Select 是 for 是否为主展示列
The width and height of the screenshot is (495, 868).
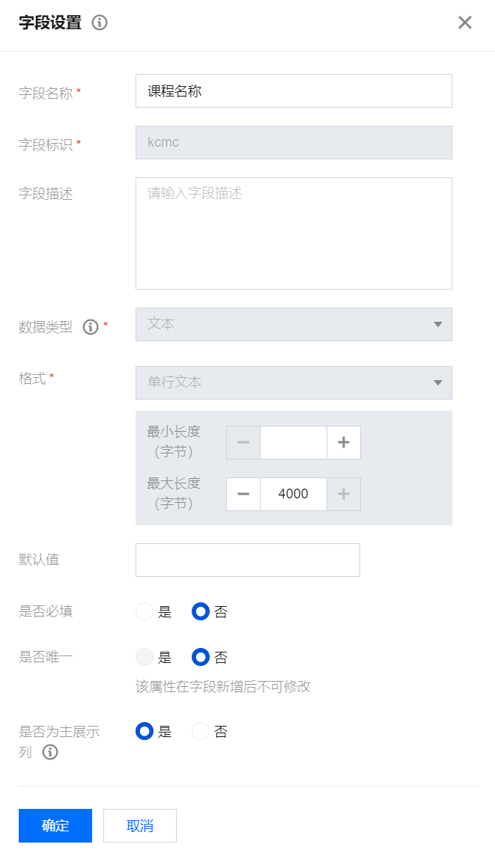[145, 731]
